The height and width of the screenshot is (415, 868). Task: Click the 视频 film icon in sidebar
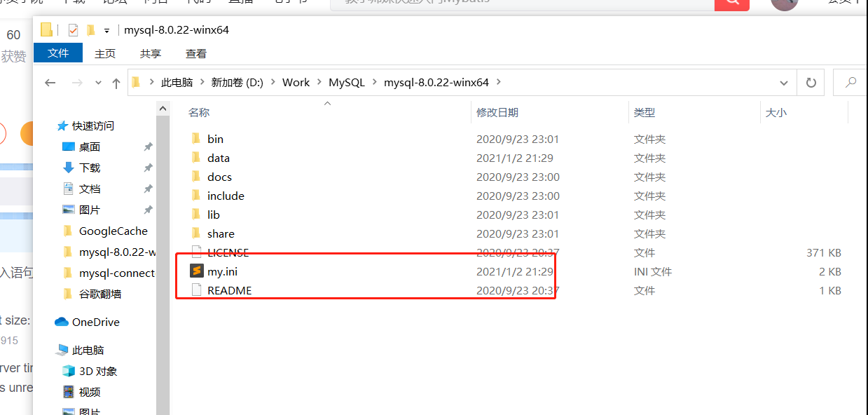tap(68, 392)
